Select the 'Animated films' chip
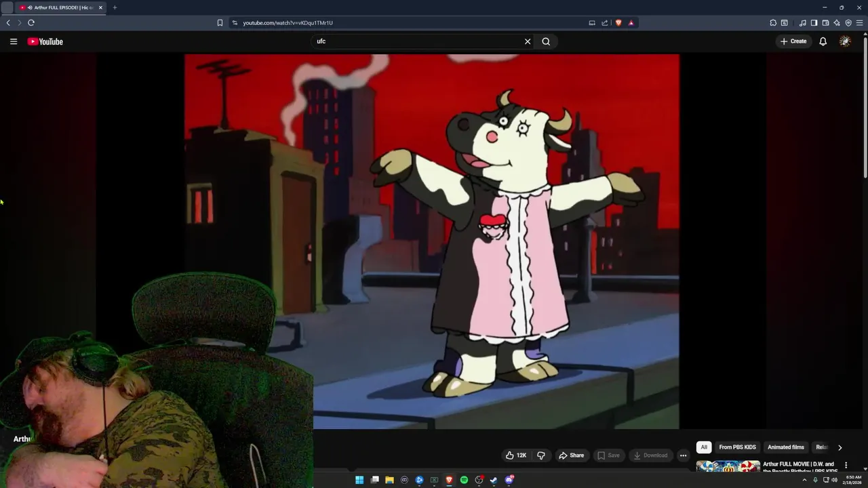 pos(785,447)
